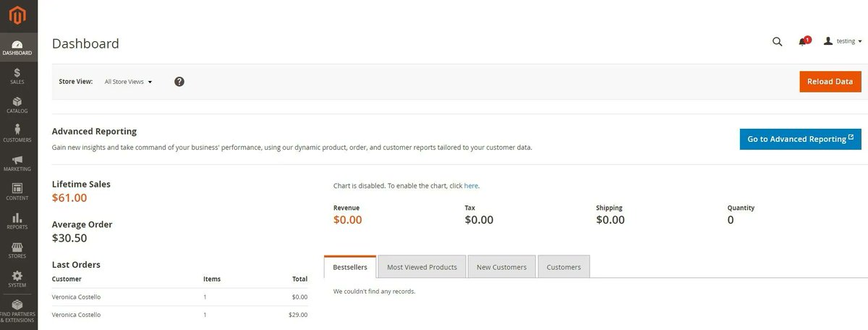868x330 pixels.
Task: Switch to Most Viewed Products tab
Action: [x=422, y=267]
